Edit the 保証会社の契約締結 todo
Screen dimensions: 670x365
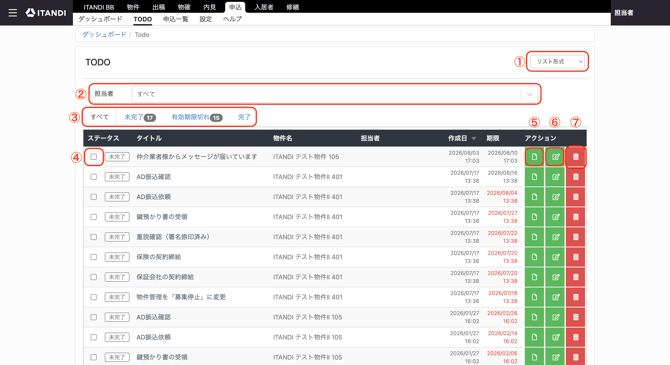(x=555, y=277)
